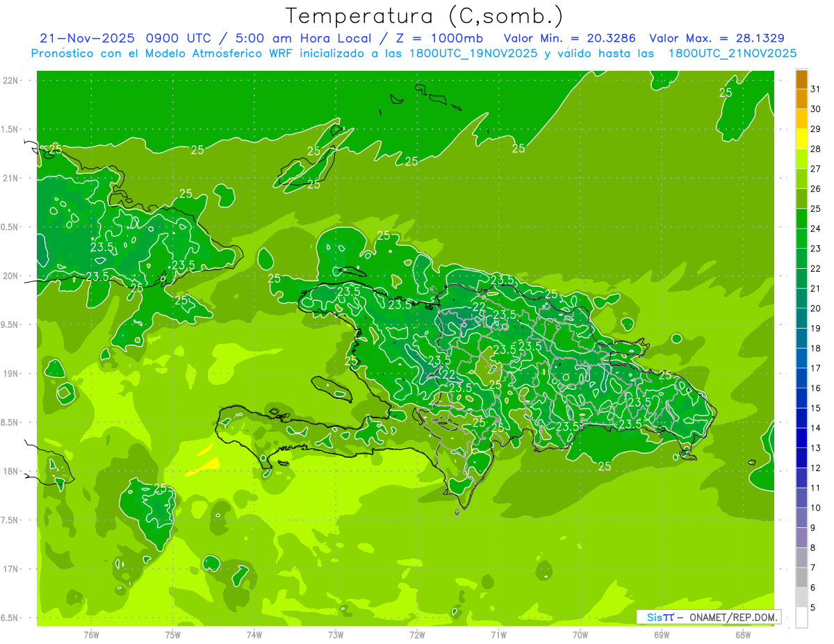
Task: Click the color scale label "18"
Action: [x=816, y=349]
